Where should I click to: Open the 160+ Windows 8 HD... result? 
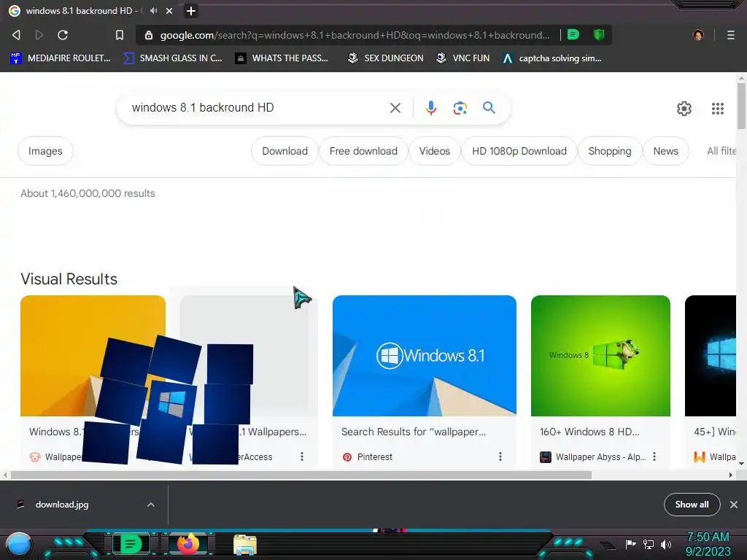(589, 432)
